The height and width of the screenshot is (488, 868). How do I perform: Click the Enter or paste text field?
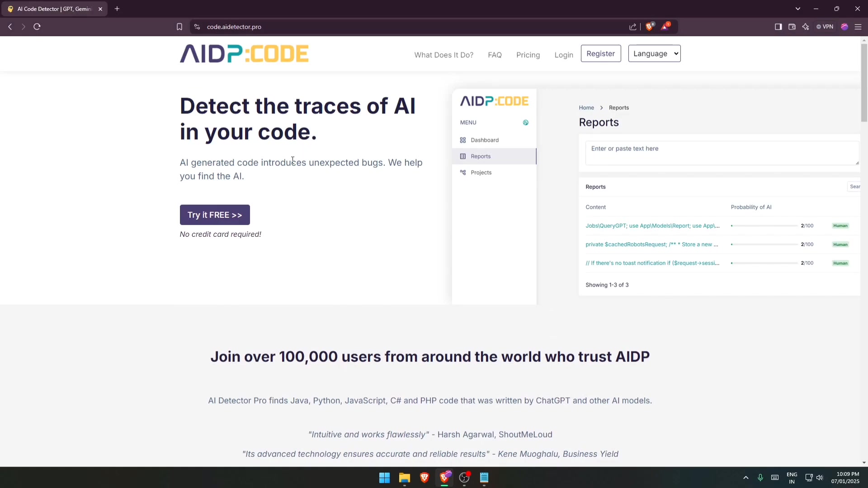click(722, 153)
